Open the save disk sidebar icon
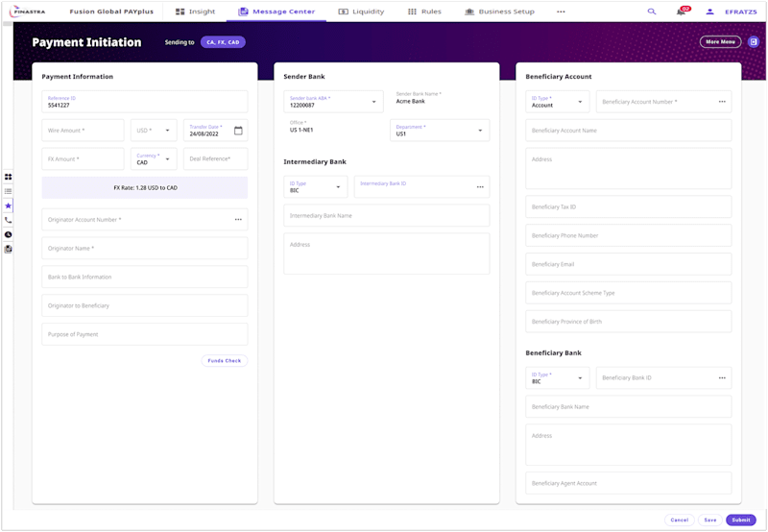The width and height of the screenshot is (768, 532). (x=8, y=249)
